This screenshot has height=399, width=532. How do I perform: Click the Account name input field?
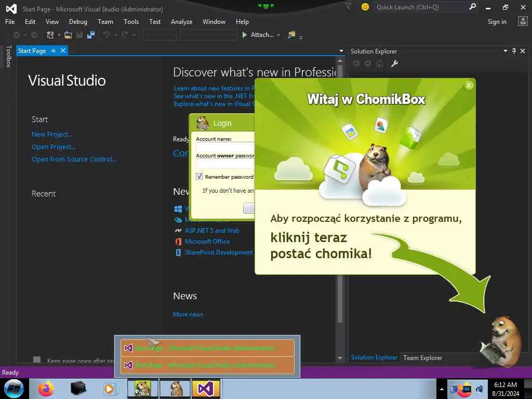click(x=225, y=147)
